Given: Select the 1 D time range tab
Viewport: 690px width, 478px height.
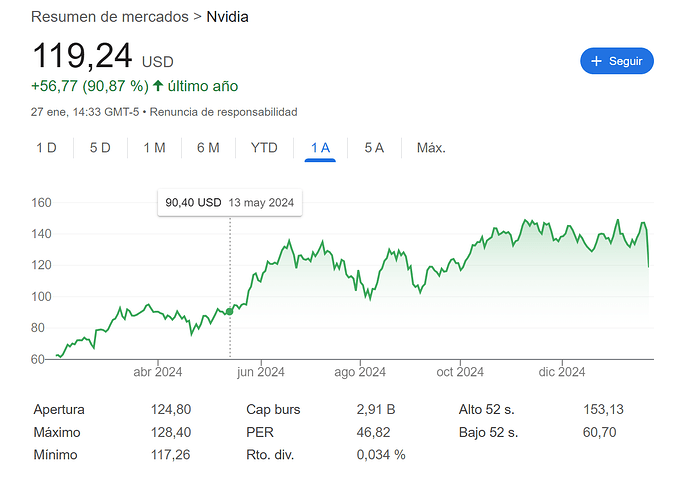Looking at the screenshot, I should [x=46, y=148].
